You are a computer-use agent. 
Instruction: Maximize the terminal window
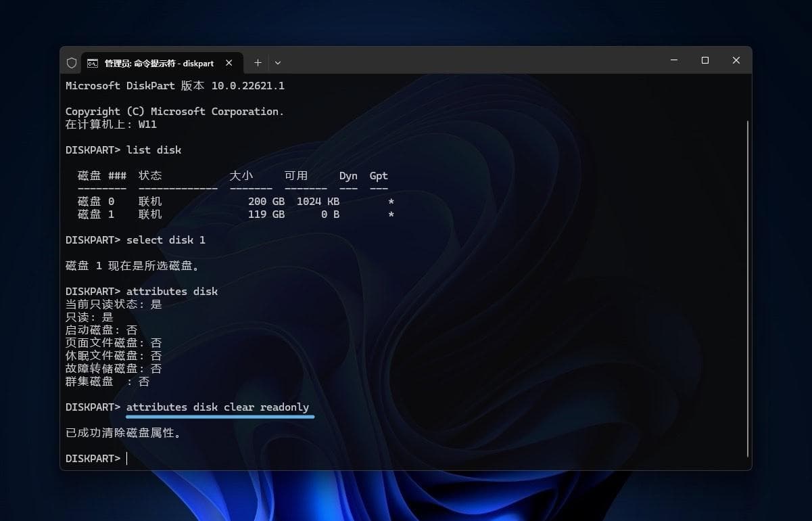point(705,60)
